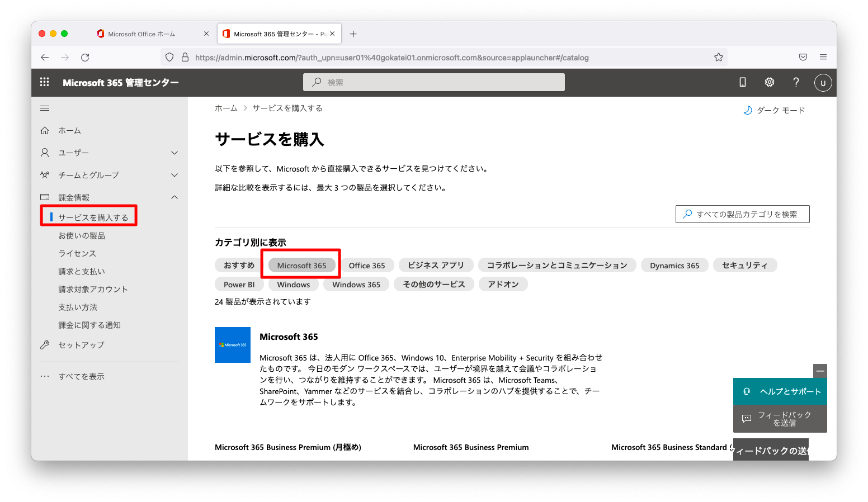The image size is (868, 502).
Task: Click the Microsoft 365 product thumbnail
Action: (232, 345)
